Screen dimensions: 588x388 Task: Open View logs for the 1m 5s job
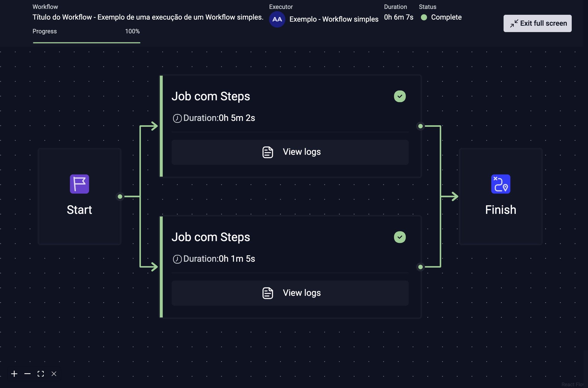coord(290,293)
